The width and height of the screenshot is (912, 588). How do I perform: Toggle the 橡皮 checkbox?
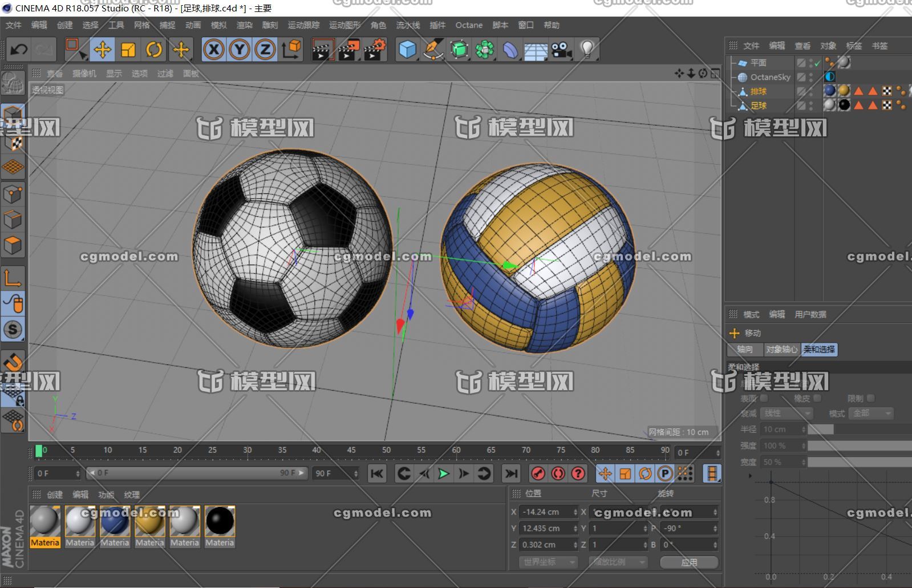click(817, 398)
